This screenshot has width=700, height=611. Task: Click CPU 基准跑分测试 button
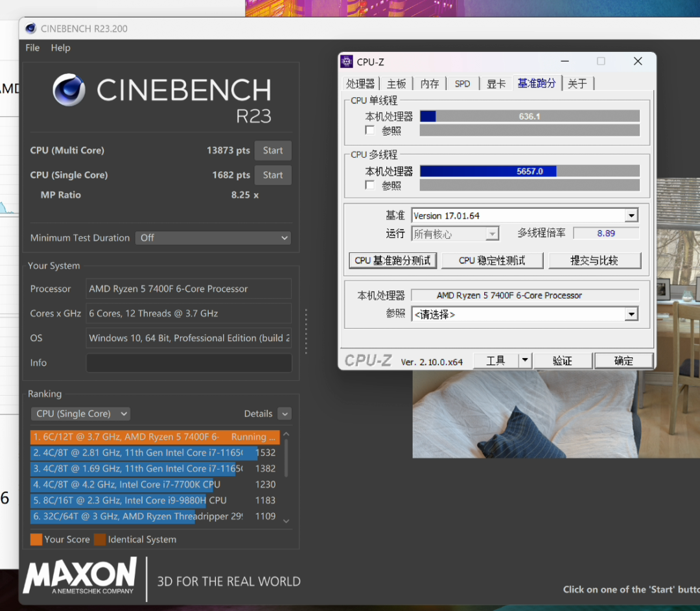click(x=392, y=260)
